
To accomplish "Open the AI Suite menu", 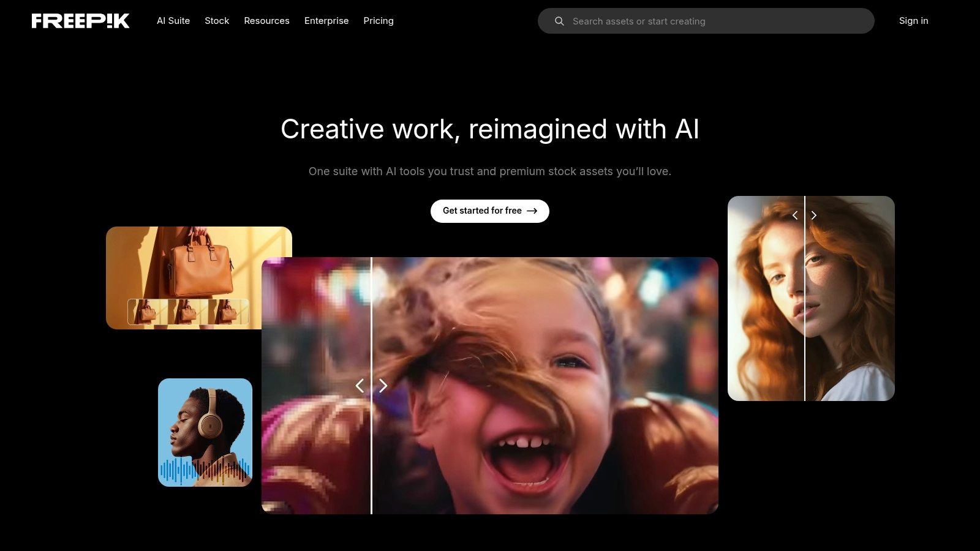I will coord(173,21).
